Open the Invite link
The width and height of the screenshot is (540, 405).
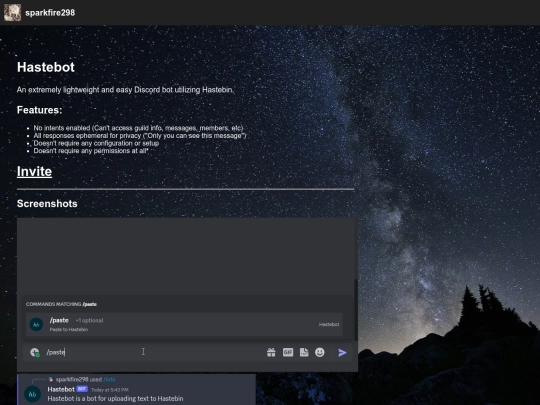(x=34, y=172)
